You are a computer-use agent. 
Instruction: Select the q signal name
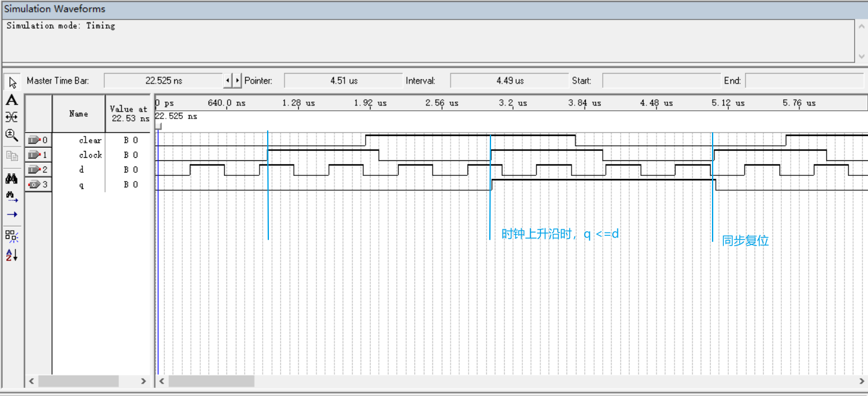pyautogui.click(x=81, y=185)
